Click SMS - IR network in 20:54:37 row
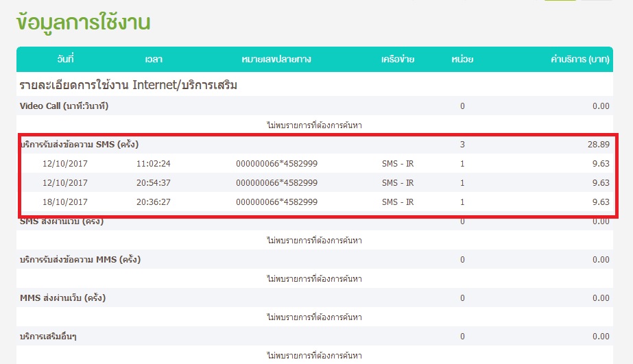 tap(398, 182)
